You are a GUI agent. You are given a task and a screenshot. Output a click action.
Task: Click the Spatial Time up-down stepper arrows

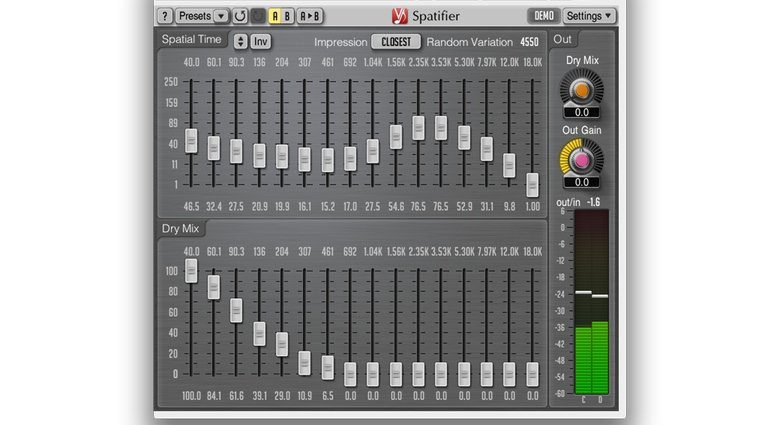(x=240, y=42)
